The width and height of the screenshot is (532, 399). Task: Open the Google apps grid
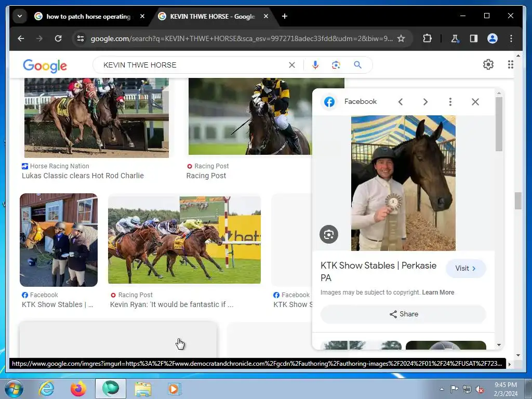point(510,64)
